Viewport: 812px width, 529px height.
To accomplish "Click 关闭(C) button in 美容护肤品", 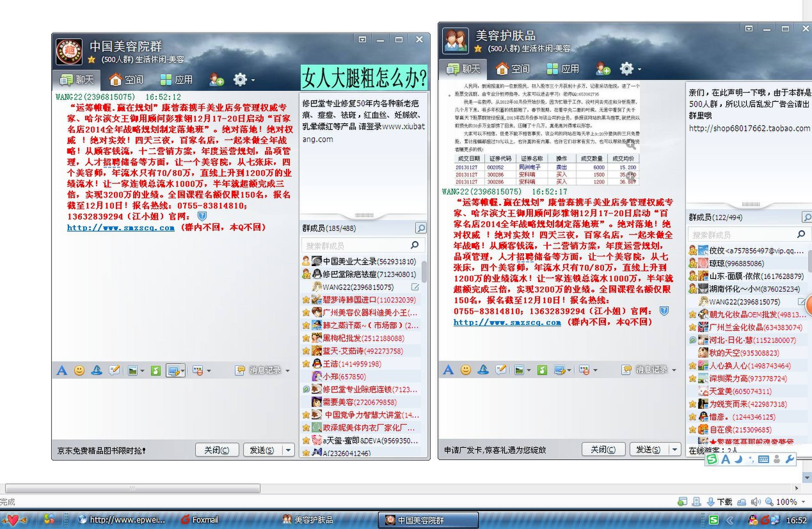I will pyautogui.click(x=603, y=450).
